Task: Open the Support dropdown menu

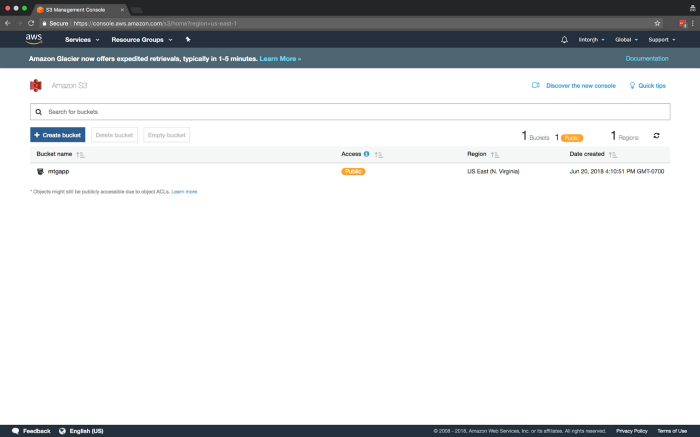Action: click(x=662, y=40)
